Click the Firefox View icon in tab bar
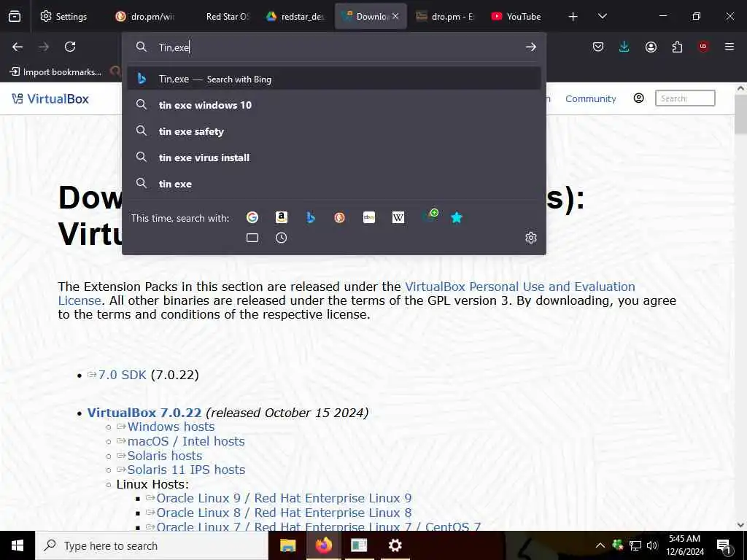Screen dimensions: 747x560 [x=15, y=16]
